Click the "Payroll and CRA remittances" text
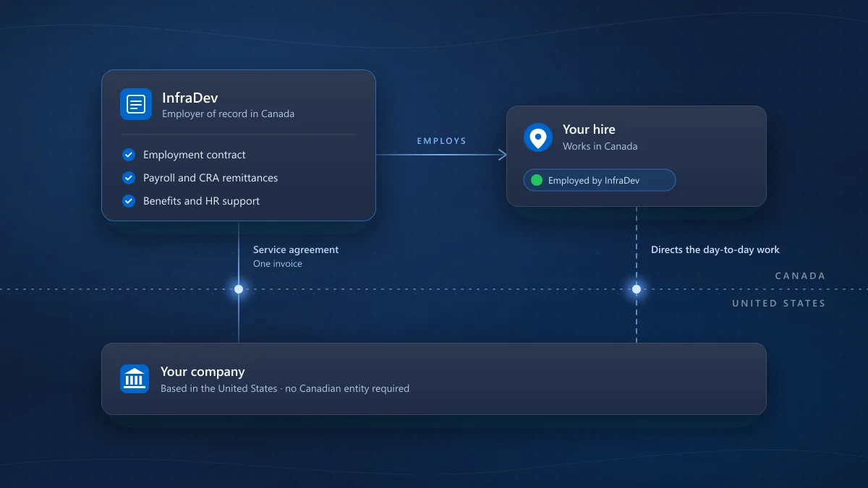This screenshot has width=868, height=488. click(x=210, y=178)
